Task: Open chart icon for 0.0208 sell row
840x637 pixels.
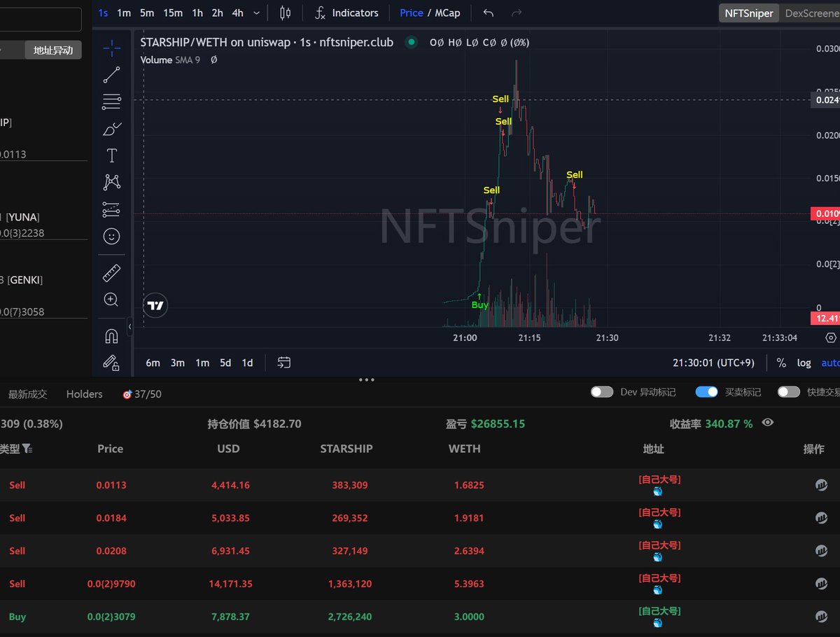Action: (x=821, y=551)
